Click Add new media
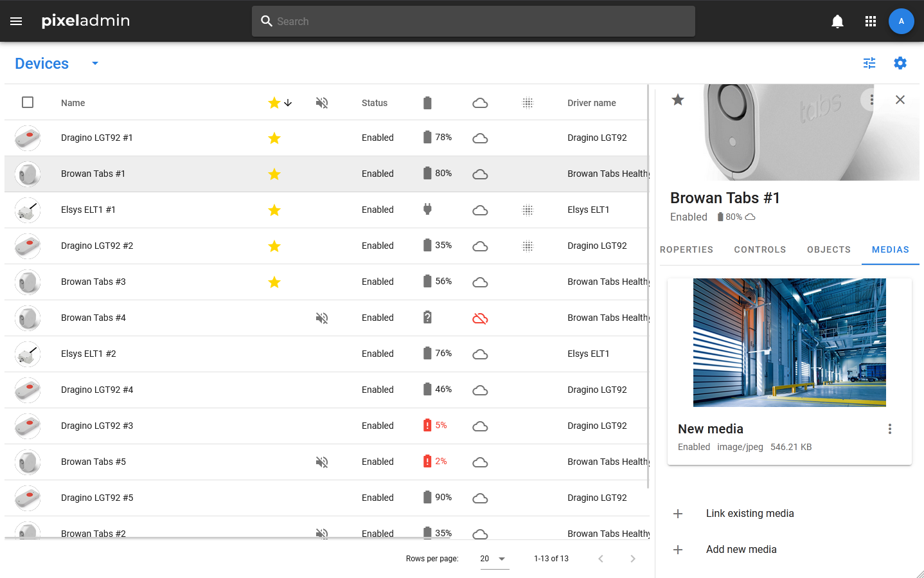This screenshot has height=578, width=924. [x=741, y=549]
